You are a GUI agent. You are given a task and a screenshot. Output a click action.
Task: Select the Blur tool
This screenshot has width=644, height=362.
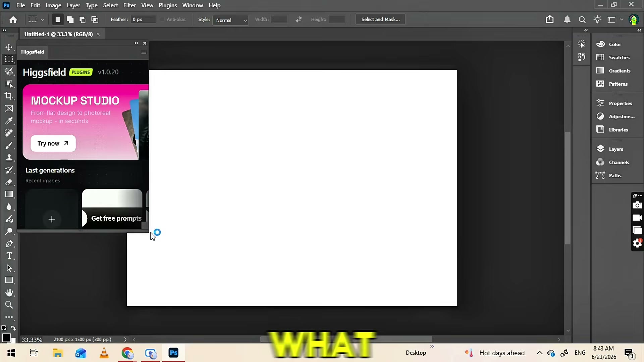pos(9,207)
